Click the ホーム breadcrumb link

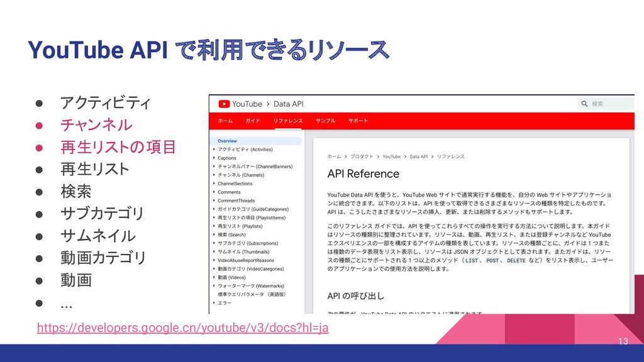[x=335, y=156]
